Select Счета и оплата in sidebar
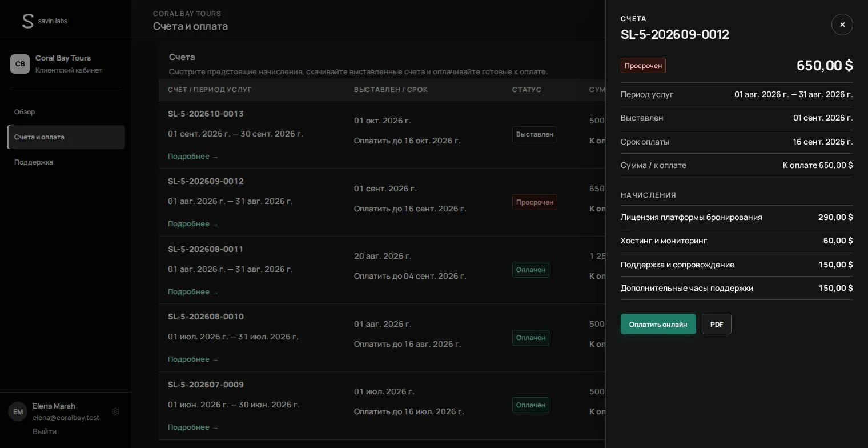Screen dimensions: 868x448 66,137
